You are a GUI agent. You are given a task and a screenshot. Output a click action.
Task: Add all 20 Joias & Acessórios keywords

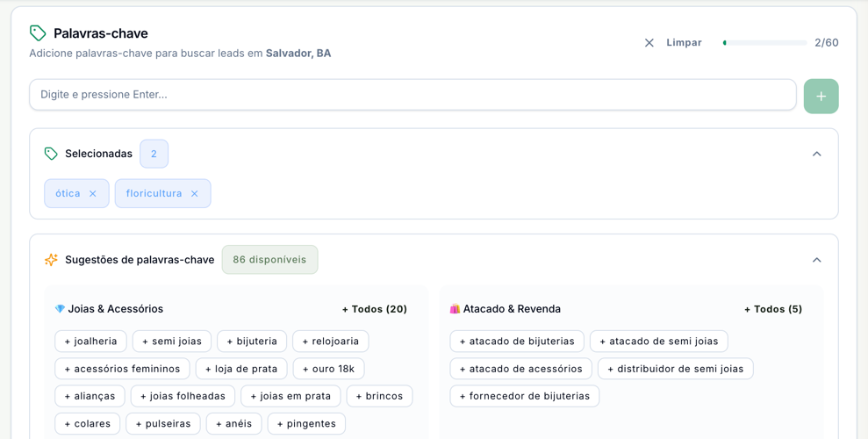click(375, 309)
